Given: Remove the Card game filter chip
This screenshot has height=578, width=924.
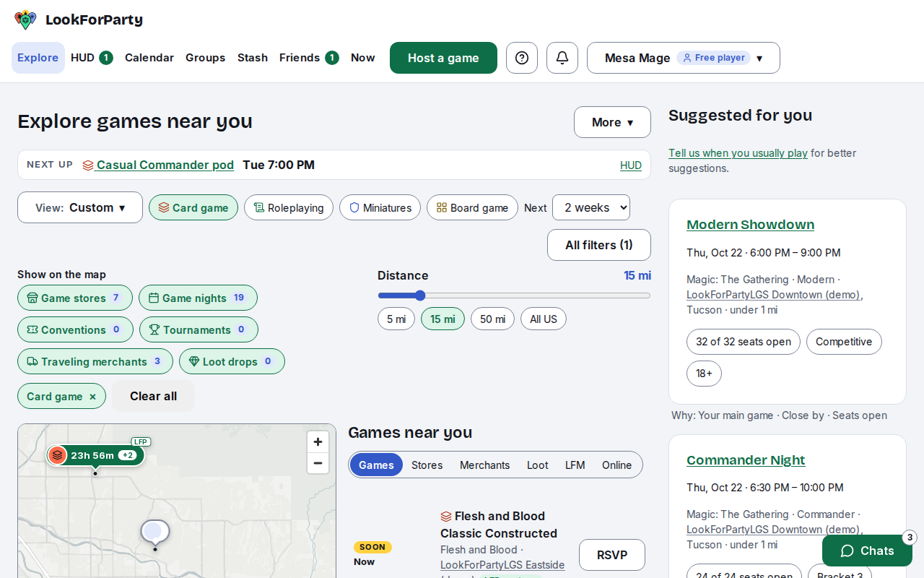Looking at the screenshot, I should (x=92, y=397).
